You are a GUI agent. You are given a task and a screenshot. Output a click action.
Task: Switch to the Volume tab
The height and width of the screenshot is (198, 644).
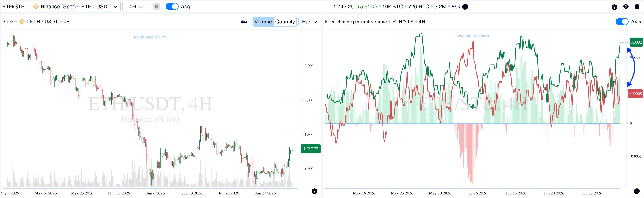click(263, 22)
